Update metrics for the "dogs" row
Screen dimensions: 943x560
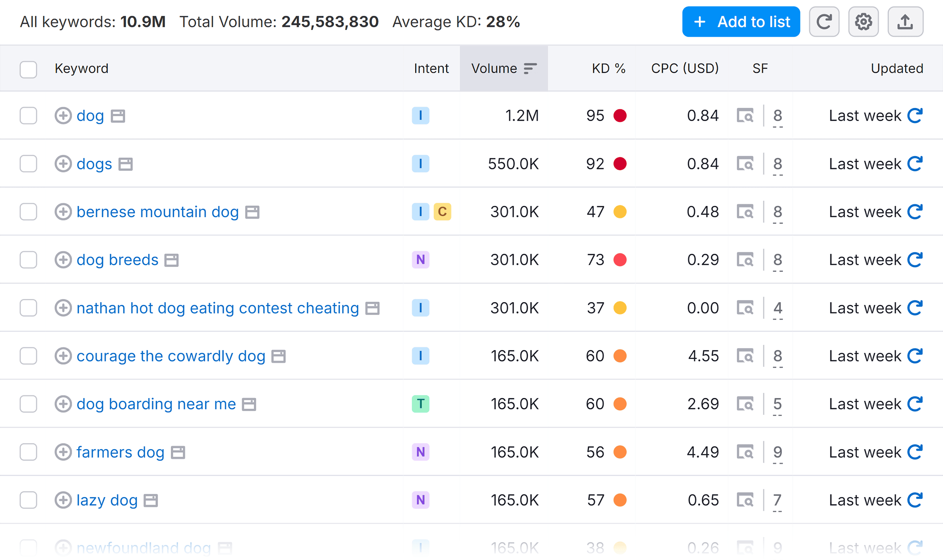[x=916, y=164]
